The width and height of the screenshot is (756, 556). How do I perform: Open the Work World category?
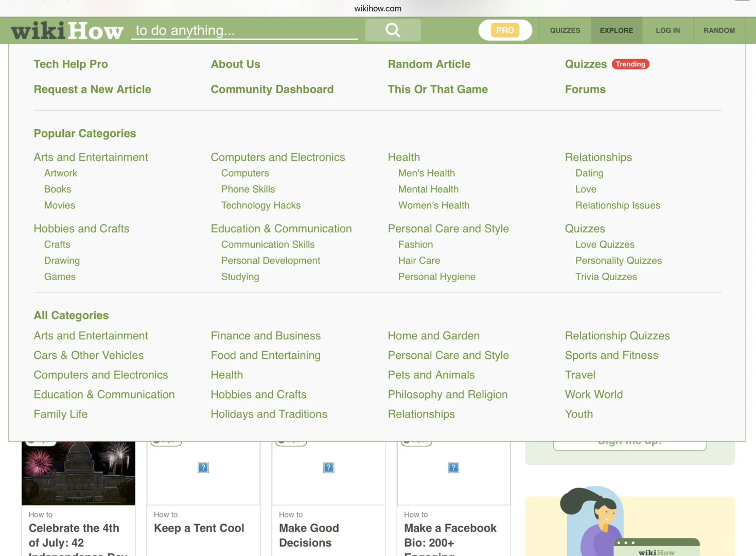pyautogui.click(x=594, y=394)
